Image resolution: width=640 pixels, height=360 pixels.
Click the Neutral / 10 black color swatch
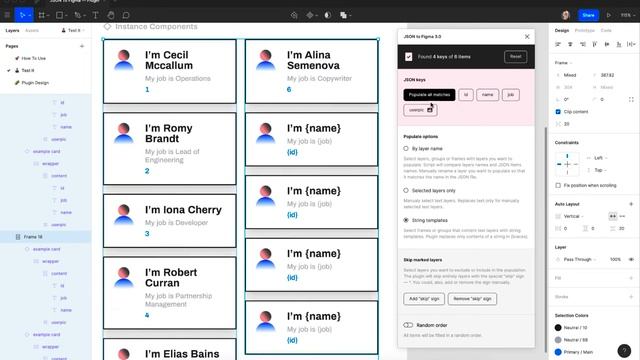558,327
